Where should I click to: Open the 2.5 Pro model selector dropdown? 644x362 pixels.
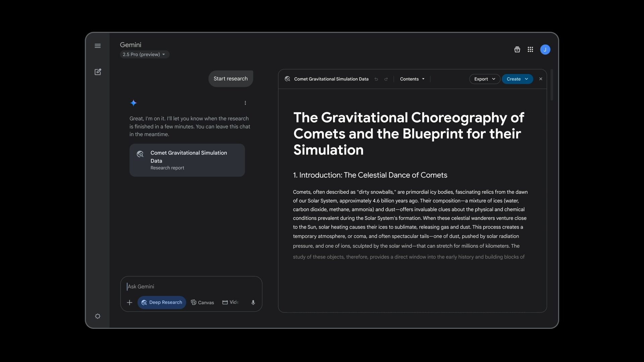tap(145, 54)
